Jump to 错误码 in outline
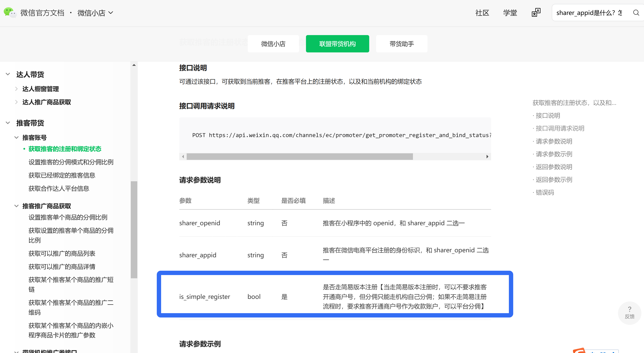Screen dimensions: 644x353 (545, 193)
